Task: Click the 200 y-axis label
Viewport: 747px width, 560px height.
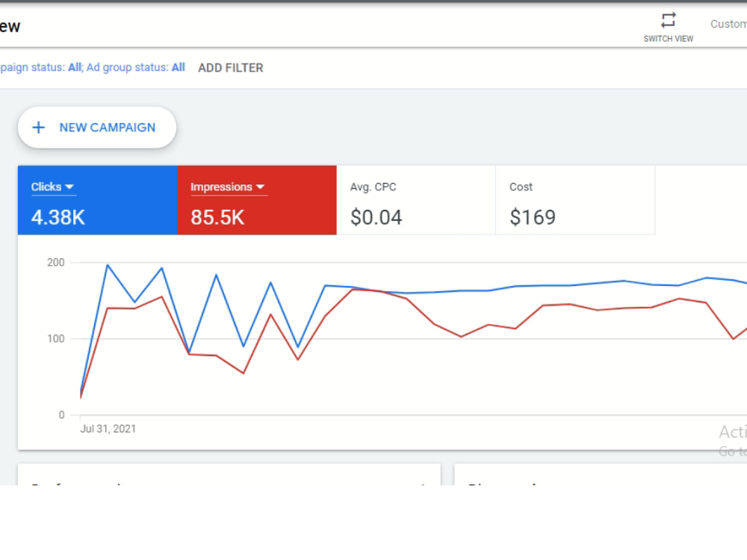Action: (56, 262)
